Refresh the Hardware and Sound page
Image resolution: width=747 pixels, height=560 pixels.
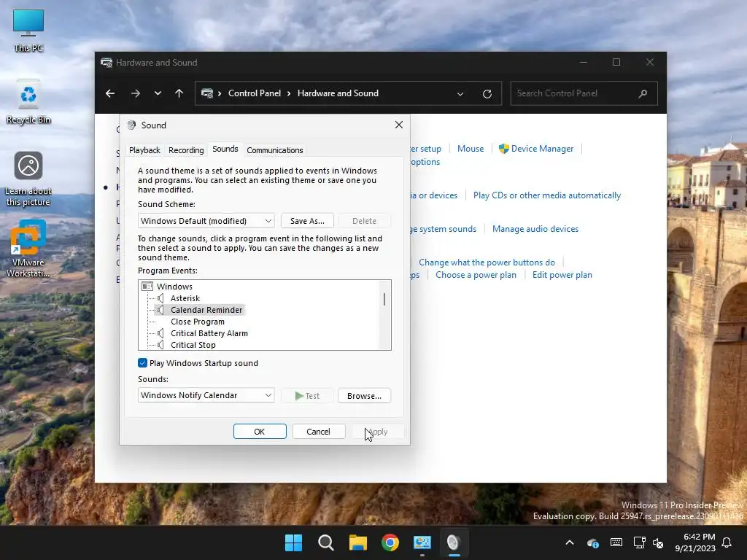[x=487, y=94]
